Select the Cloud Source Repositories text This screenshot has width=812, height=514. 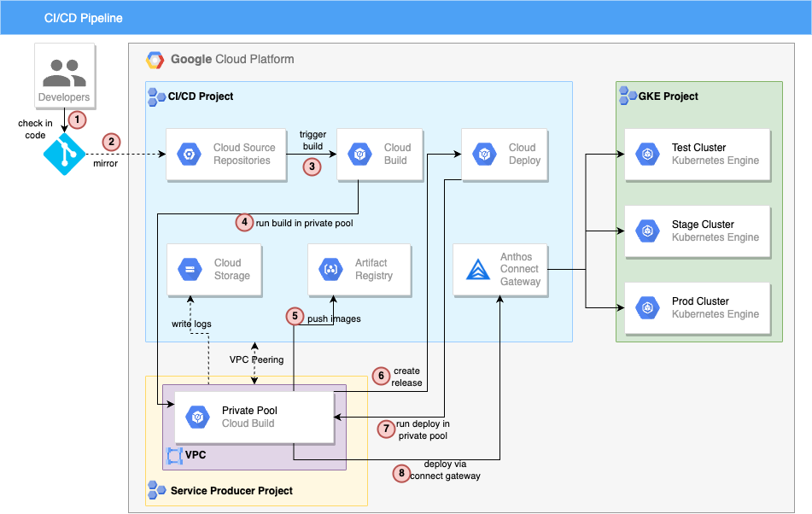244,154
